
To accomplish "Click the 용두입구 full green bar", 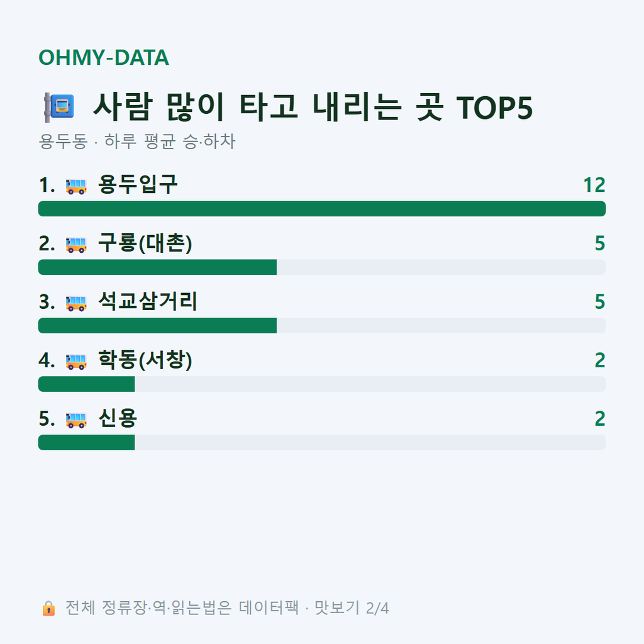I will pos(322,209).
